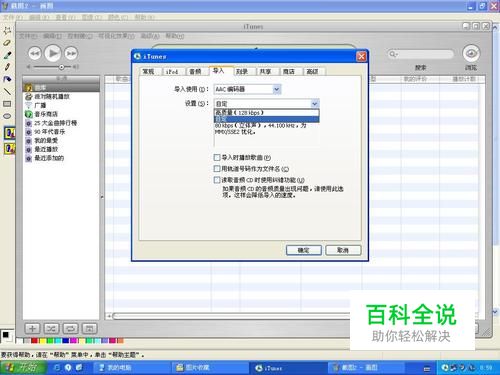Image resolution: width=500 pixels, height=375 pixels.
Task: Select the eraser tool in Paint
Action: (7, 43)
